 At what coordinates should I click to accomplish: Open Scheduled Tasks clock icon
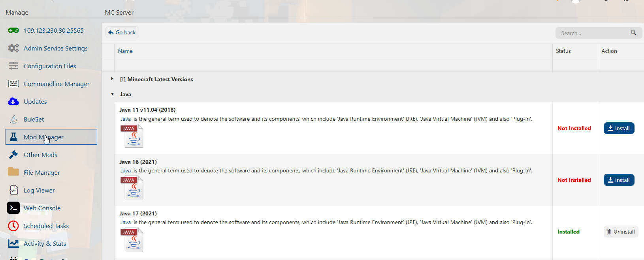(x=13, y=226)
